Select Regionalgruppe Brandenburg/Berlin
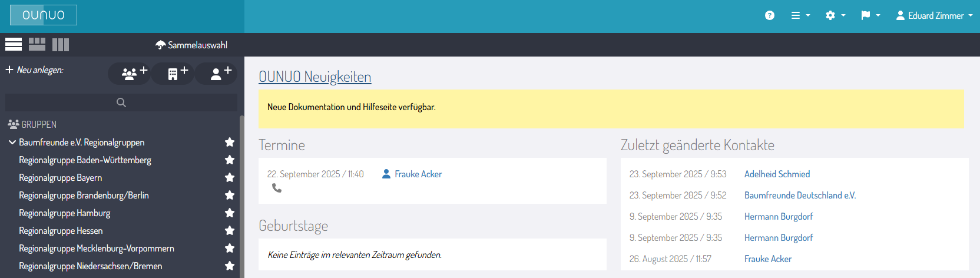This screenshot has width=980, height=278. [84, 196]
